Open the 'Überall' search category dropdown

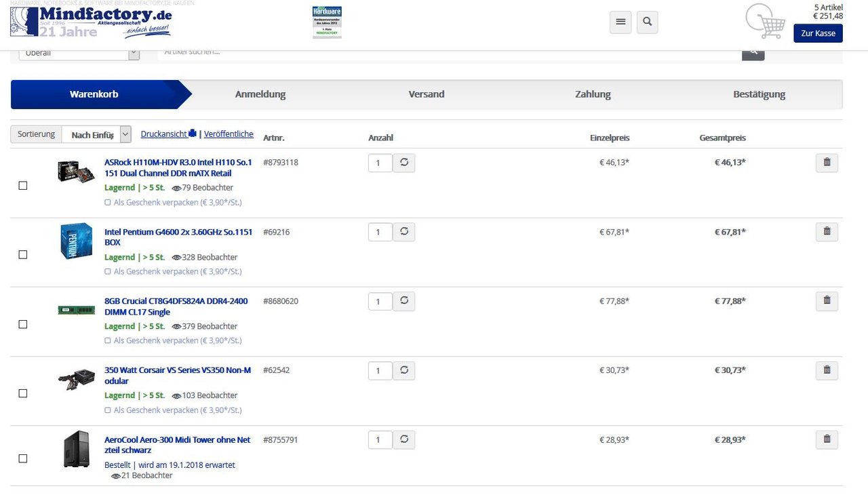click(79, 54)
